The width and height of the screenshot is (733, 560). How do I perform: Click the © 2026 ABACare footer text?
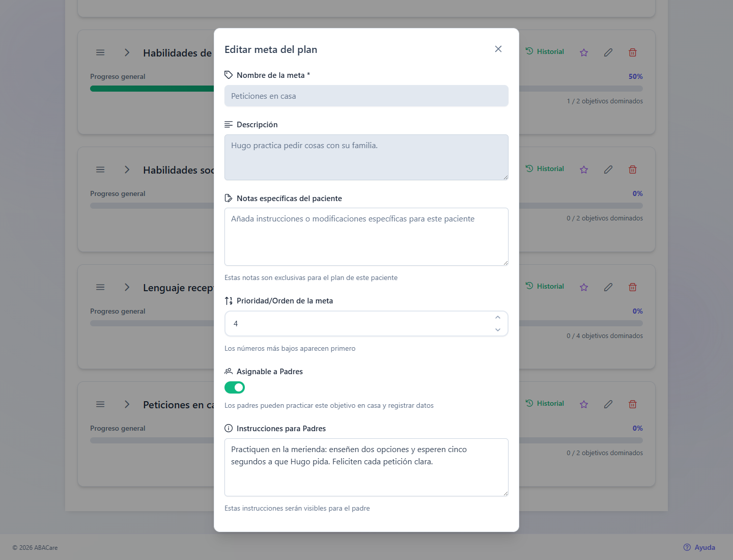(35, 547)
